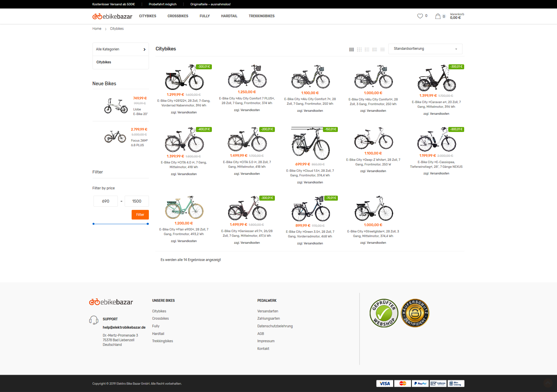Click the ebikebazar header logo
Viewport: 557px width, 392px height.
point(112,16)
